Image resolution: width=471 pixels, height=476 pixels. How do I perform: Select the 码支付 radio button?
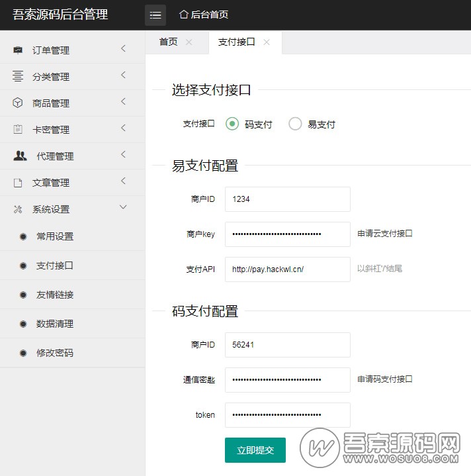click(x=232, y=124)
